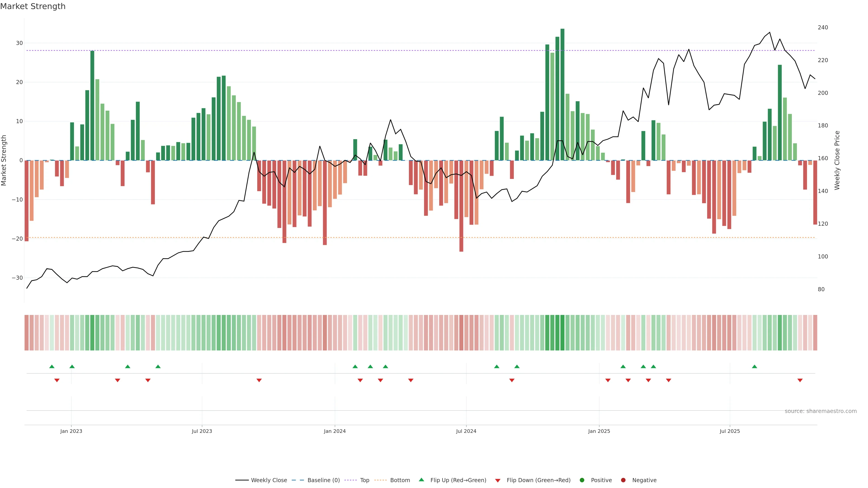Screen dimensions: 868x488
Task: Click the last green flip-up marker after Jul 2025
Action: pyautogui.click(x=755, y=366)
